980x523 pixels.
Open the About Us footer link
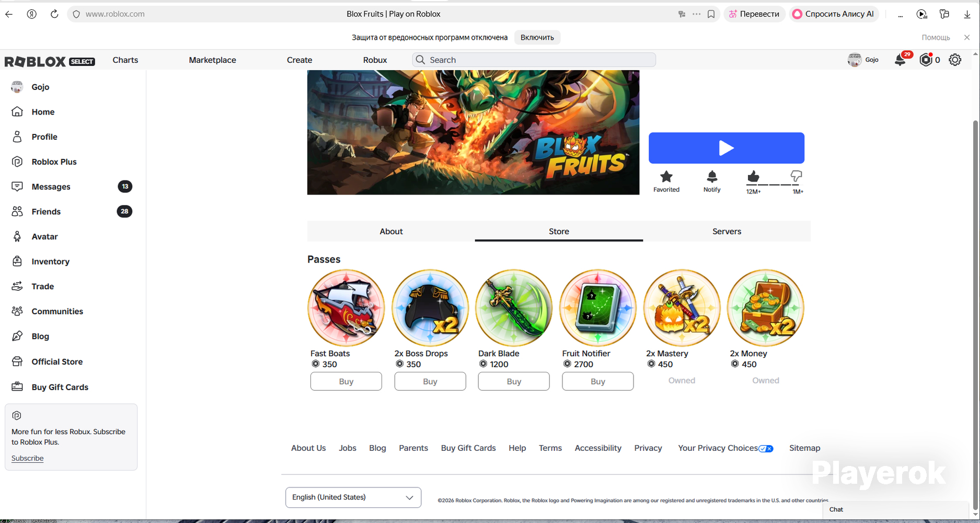[x=308, y=448]
